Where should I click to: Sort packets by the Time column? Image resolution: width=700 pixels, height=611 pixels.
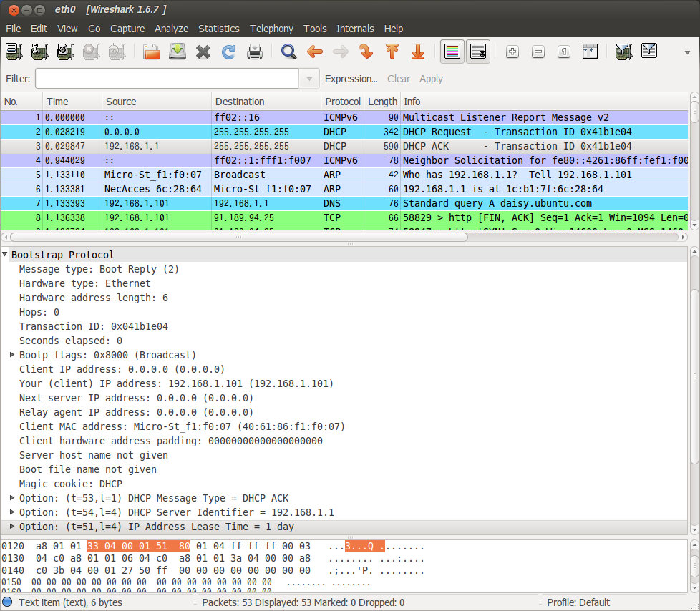(72, 102)
